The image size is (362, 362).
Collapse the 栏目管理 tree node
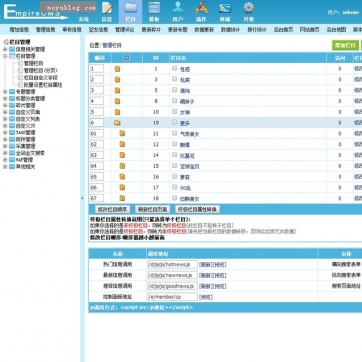click(5, 56)
